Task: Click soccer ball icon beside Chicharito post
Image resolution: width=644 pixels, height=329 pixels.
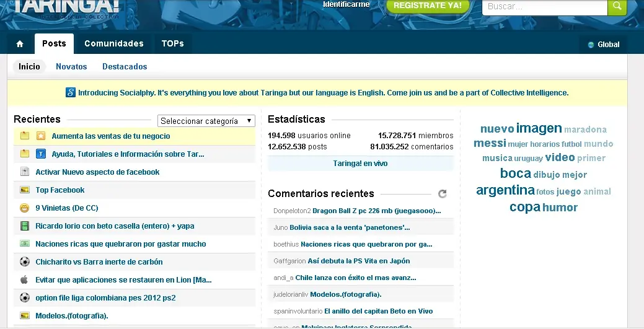Action: tap(25, 261)
